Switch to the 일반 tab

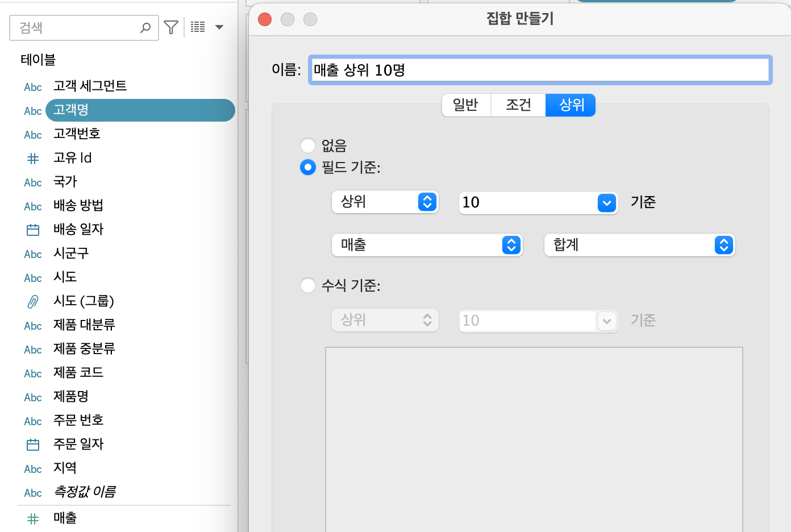(x=466, y=105)
